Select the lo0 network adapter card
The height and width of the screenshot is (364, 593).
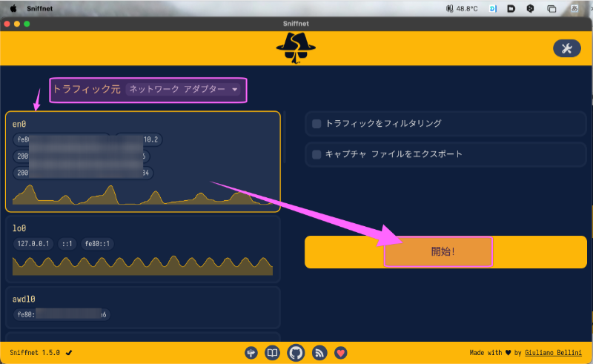[143, 249]
